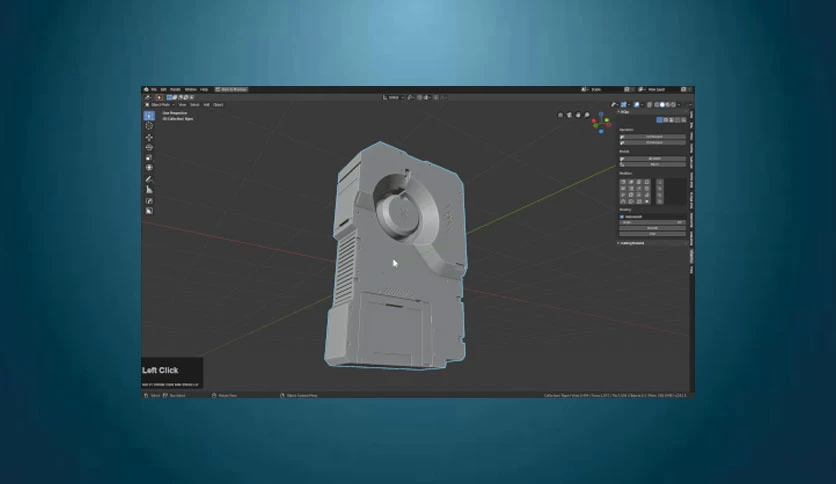The image size is (836, 484).
Task: Open the viewport Select menu
Action: pos(195,104)
